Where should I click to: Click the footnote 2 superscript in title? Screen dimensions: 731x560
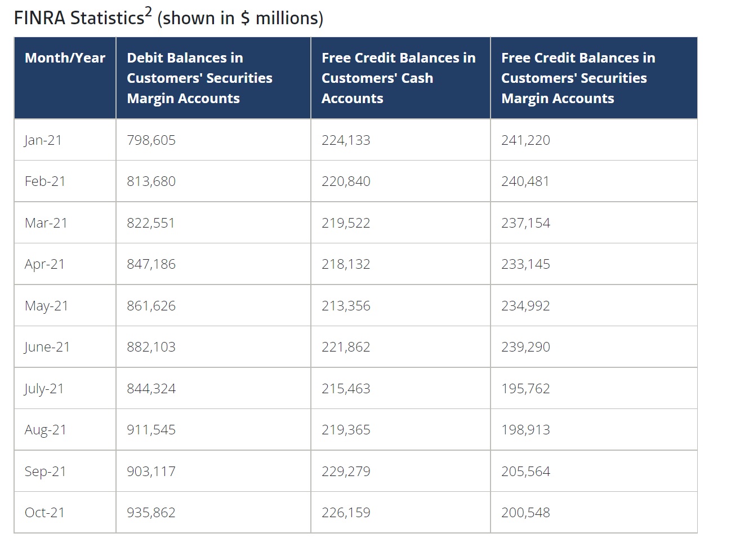click(148, 12)
